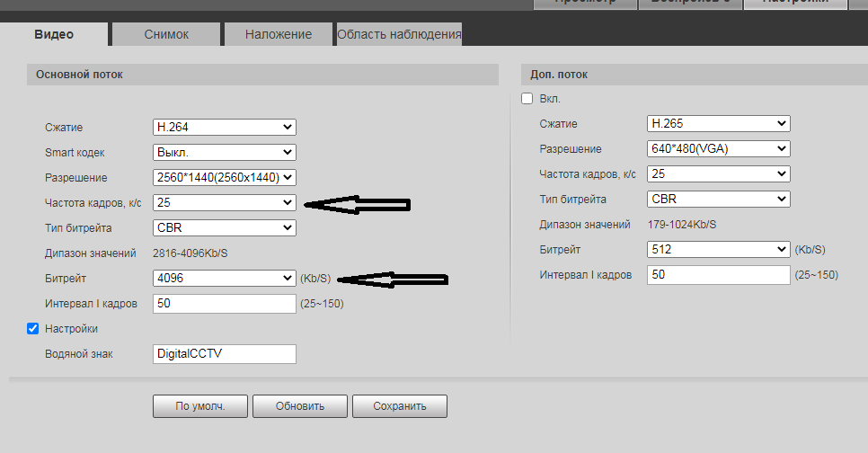
Task: Expand main stream Тип битрейта dropdown
Action: (x=224, y=228)
